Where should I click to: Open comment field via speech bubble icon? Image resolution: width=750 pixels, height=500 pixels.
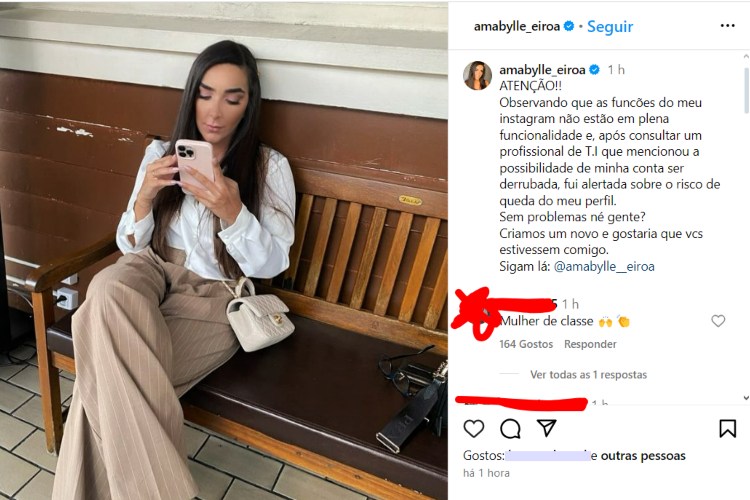510,429
